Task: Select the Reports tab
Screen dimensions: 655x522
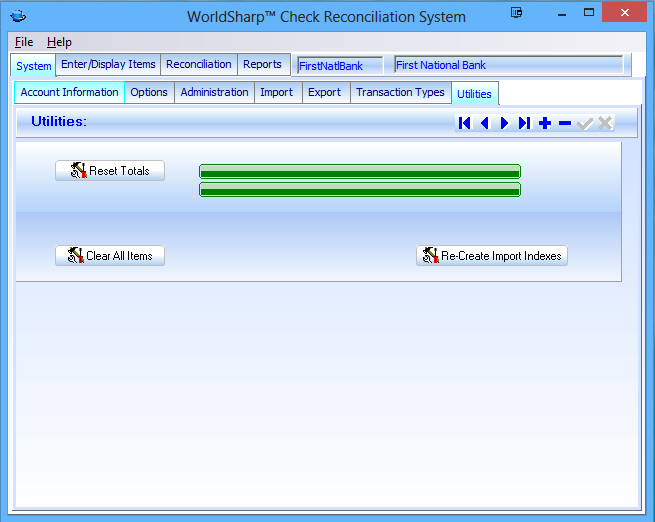Action: 262,64
